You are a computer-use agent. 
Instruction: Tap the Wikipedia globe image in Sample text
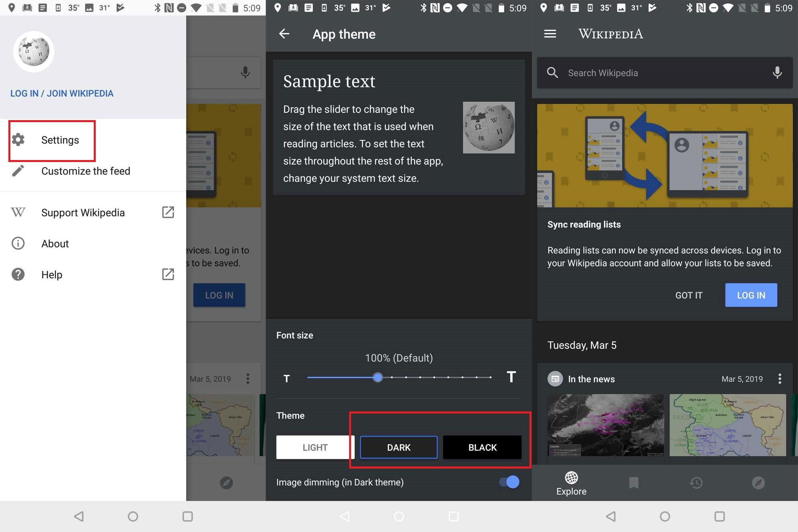click(x=489, y=128)
